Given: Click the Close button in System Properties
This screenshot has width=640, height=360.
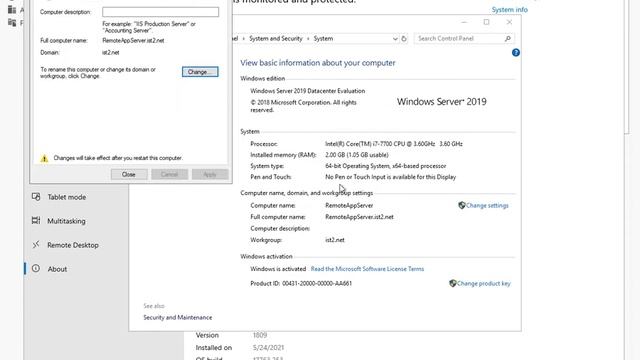Looking at the screenshot, I should pyautogui.click(x=129, y=174).
